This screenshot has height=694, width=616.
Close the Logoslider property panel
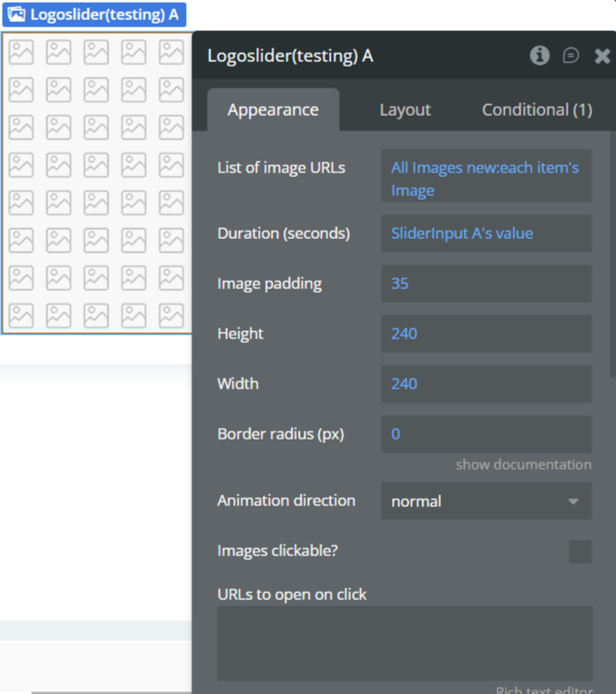click(601, 56)
